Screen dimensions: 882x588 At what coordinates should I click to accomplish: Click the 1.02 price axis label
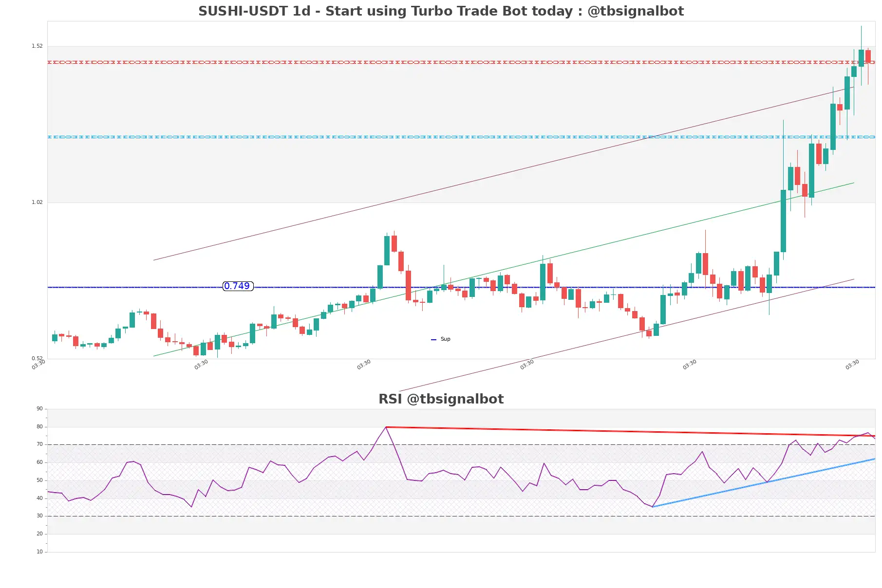(x=37, y=202)
